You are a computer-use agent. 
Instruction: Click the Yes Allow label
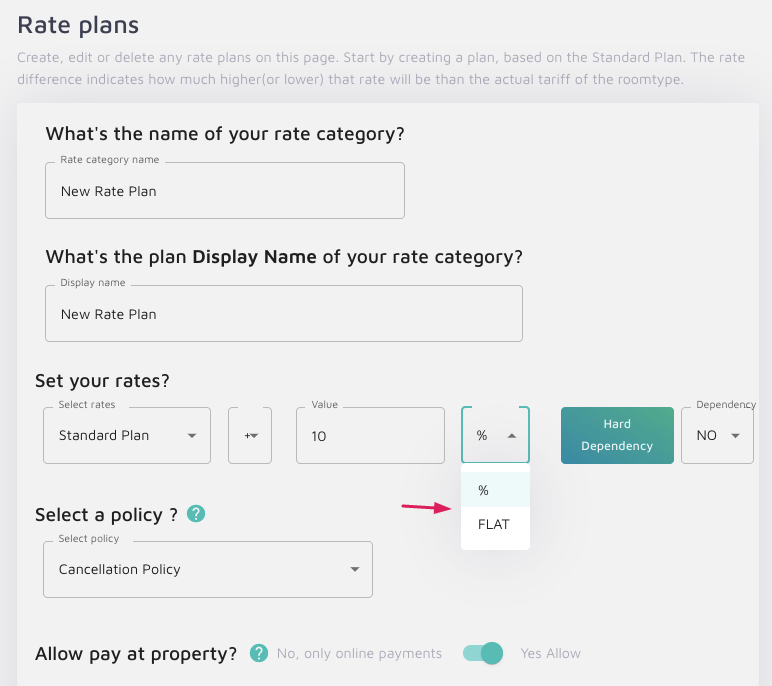(x=550, y=653)
